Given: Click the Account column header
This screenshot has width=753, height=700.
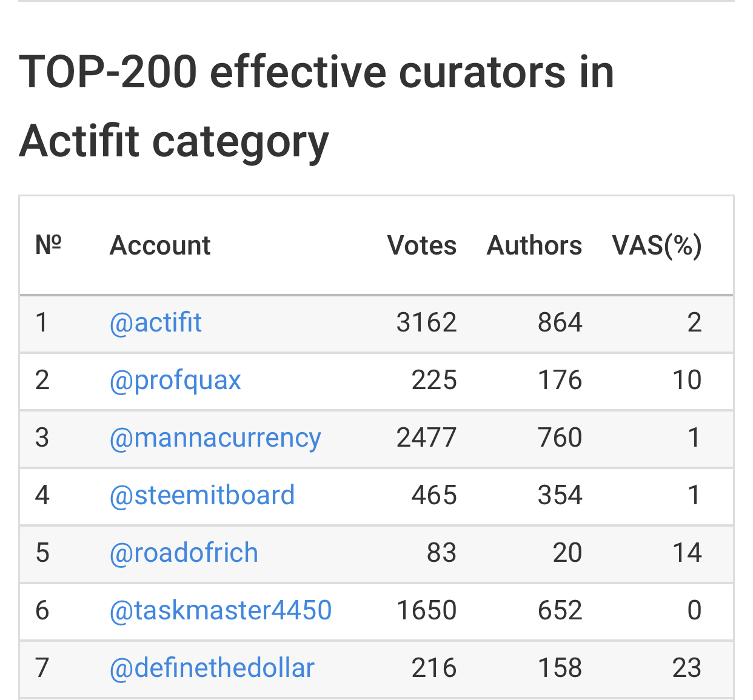Looking at the screenshot, I should (x=160, y=245).
